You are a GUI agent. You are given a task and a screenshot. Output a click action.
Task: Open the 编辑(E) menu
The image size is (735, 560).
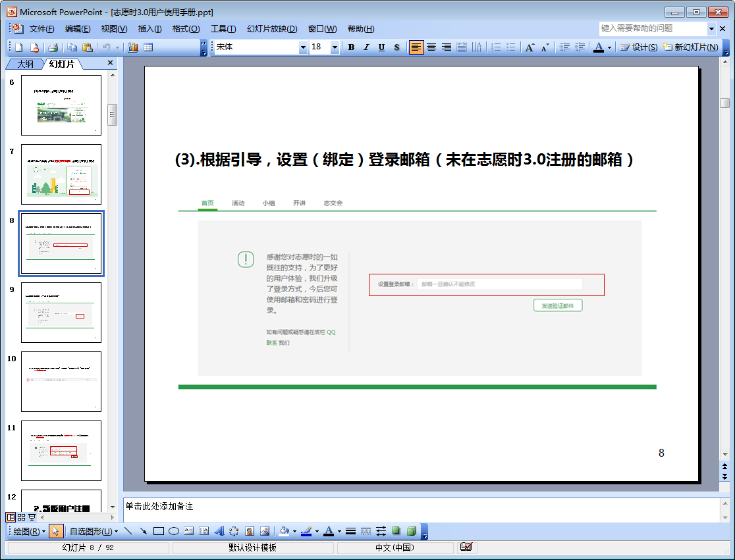click(x=78, y=28)
